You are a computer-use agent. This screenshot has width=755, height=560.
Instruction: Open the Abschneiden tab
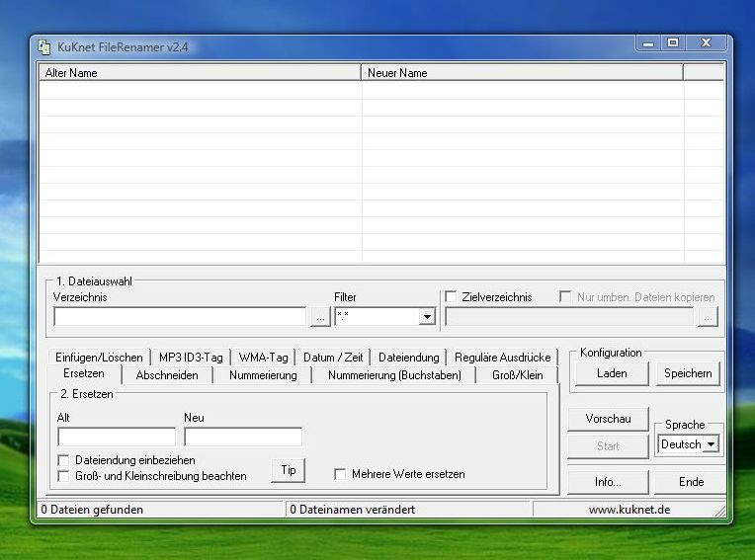pos(167,375)
